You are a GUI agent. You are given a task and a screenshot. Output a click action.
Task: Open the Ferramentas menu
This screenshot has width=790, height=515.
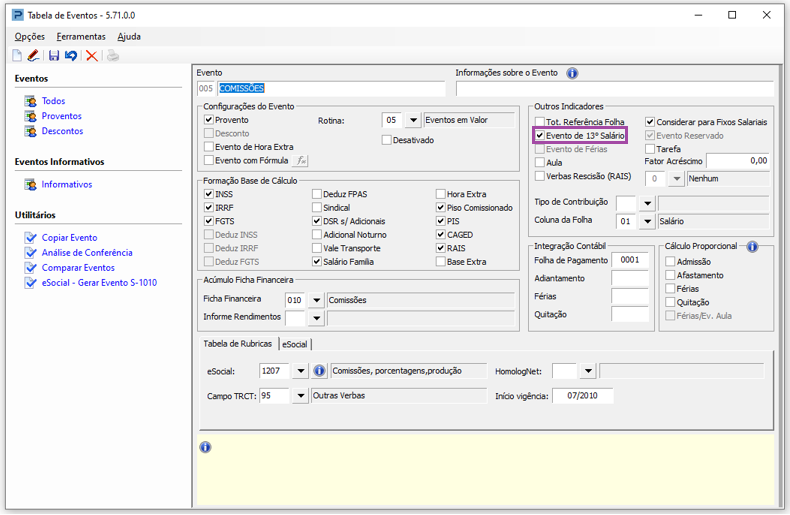(x=81, y=37)
